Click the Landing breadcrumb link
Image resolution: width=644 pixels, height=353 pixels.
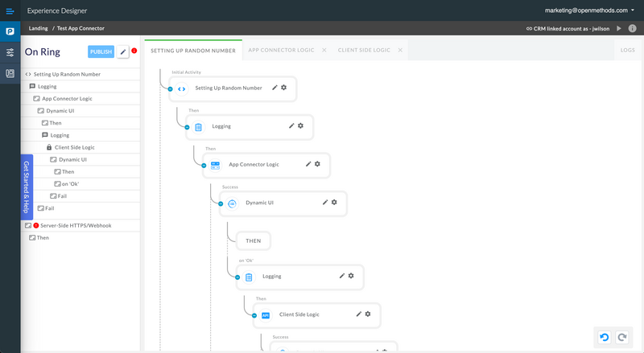pyautogui.click(x=38, y=28)
